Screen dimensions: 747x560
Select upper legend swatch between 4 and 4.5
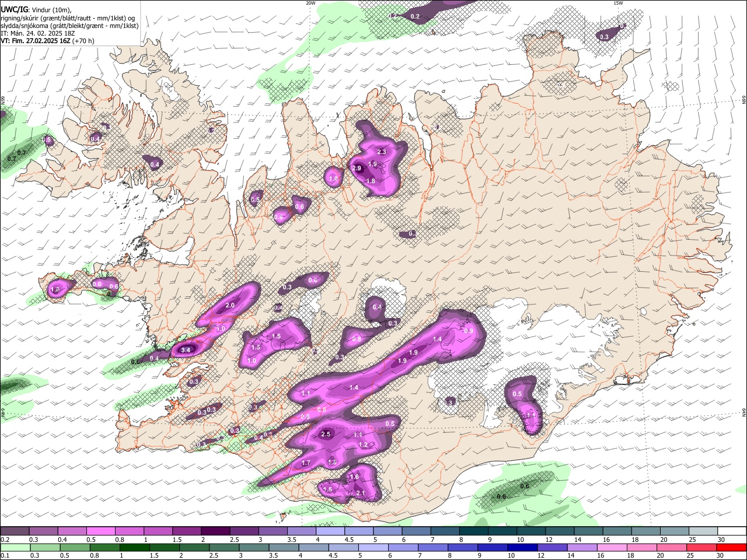[x=330, y=531]
